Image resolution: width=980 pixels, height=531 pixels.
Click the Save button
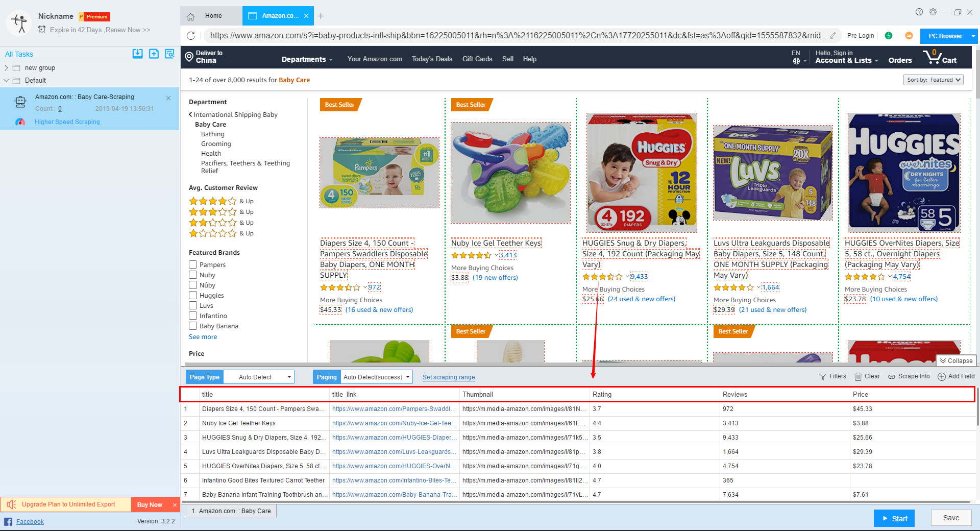(x=951, y=518)
